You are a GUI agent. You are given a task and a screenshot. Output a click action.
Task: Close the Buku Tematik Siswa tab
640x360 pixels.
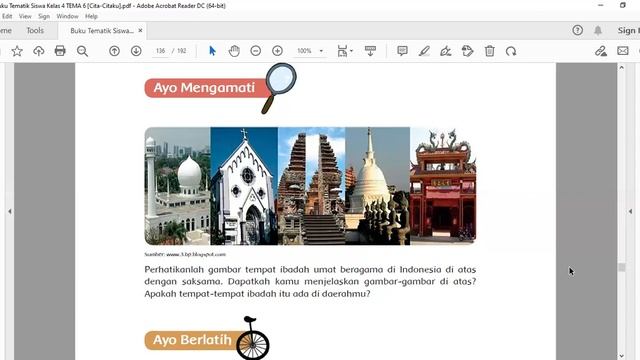(140, 31)
